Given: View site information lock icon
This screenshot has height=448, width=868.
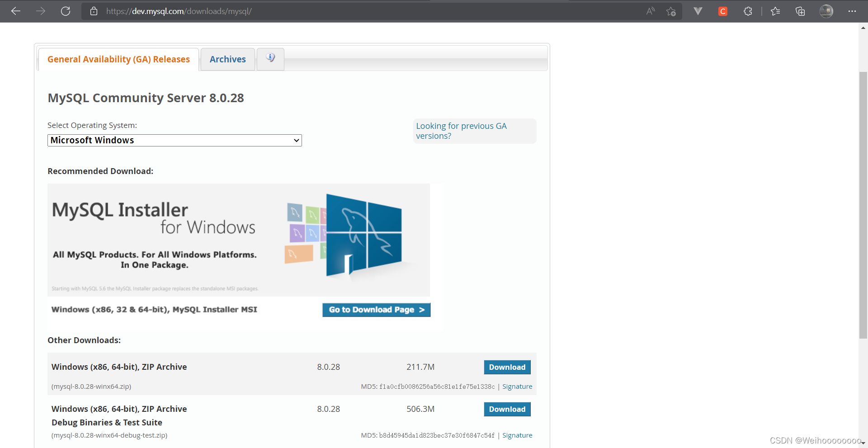Looking at the screenshot, I should click(x=94, y=11).
